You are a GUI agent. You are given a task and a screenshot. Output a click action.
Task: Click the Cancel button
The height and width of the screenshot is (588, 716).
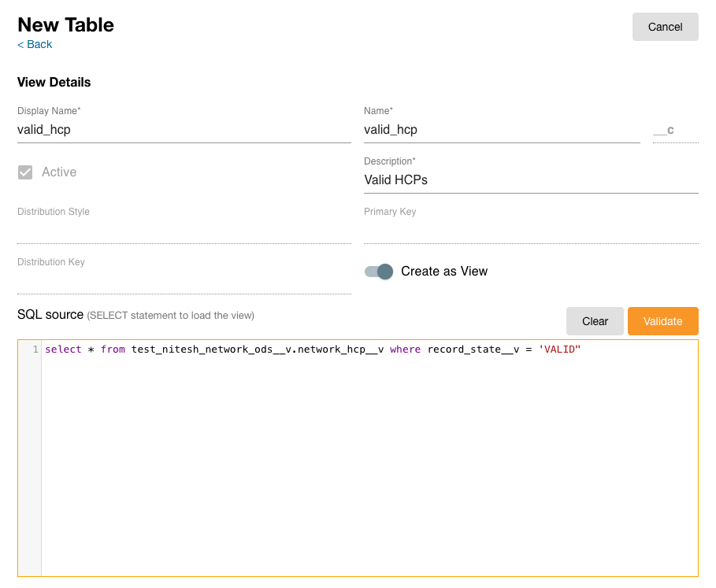pos(665,27)
